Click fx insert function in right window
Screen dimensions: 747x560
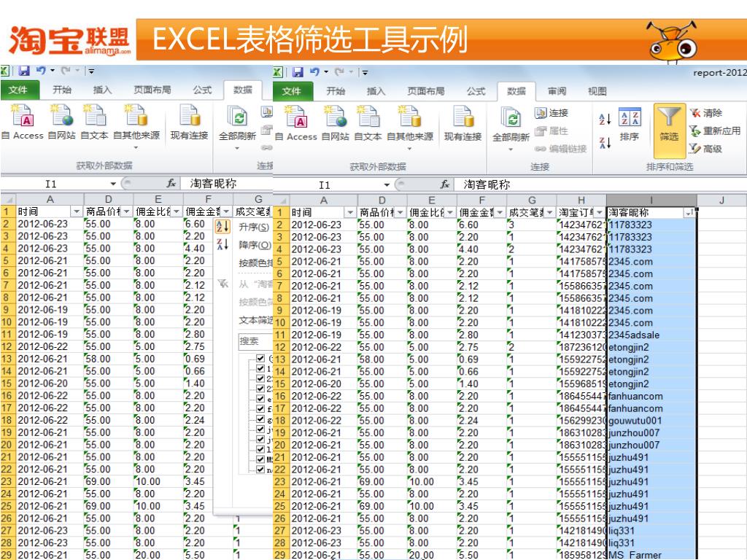[445, 184]
